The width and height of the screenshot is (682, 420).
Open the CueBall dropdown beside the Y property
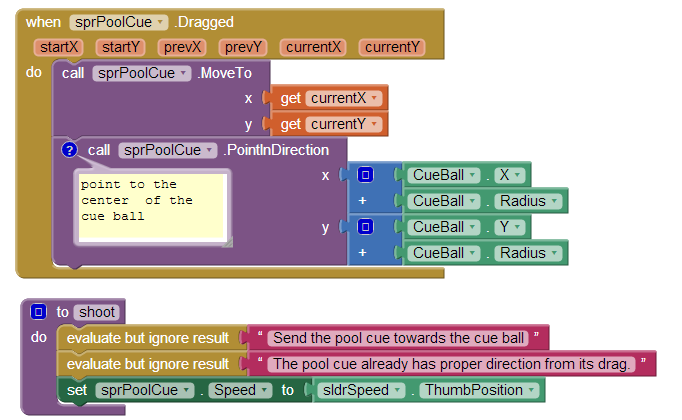pos(444,227)
